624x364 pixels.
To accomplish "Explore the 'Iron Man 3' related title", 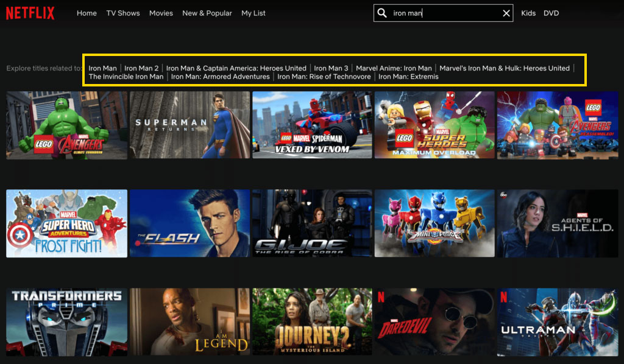I will click(x=331, y=68).
